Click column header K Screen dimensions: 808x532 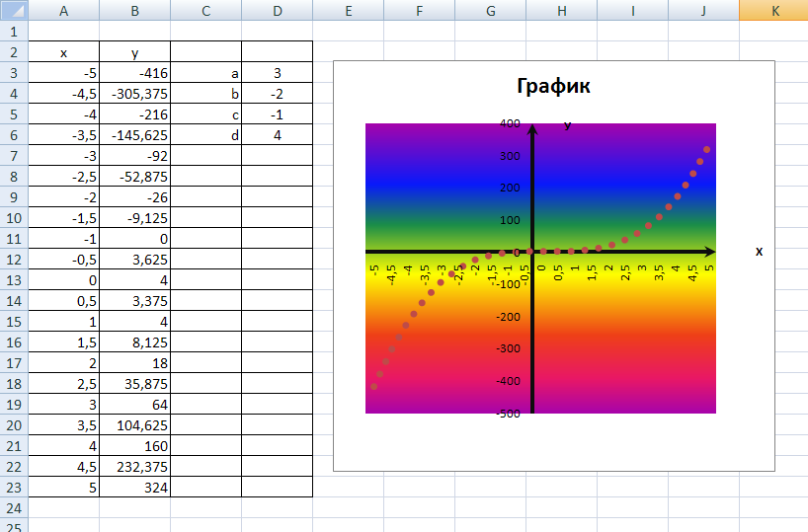click(774, 11)
